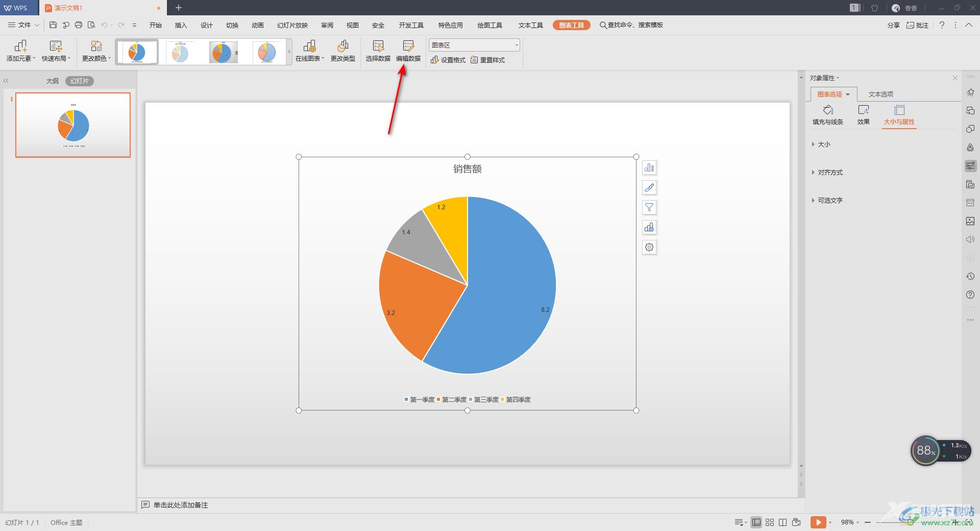Collapse the ribbon with the chevron icon
This screenshot has height=531, width=980.
(968, 25)
